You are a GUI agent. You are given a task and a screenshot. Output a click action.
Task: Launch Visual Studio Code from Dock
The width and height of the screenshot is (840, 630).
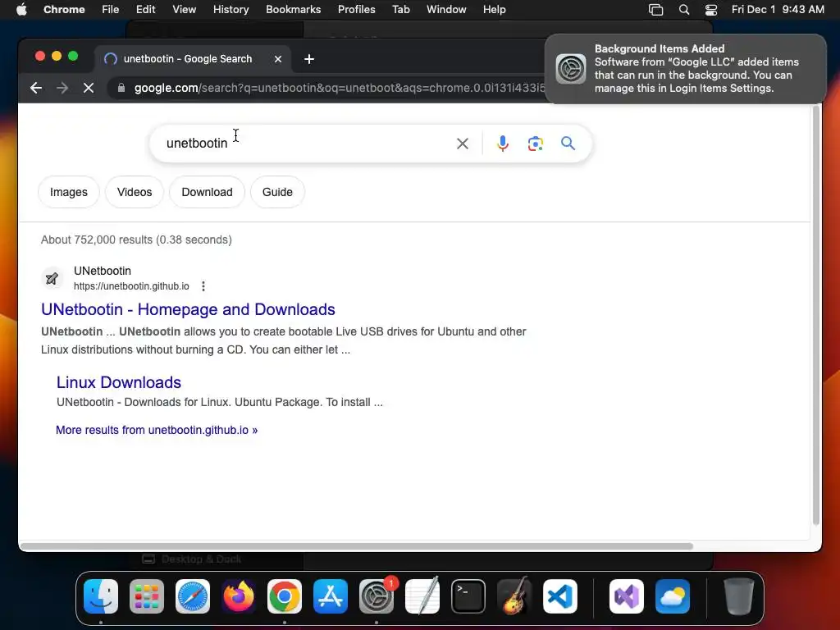tap(560, 596)
